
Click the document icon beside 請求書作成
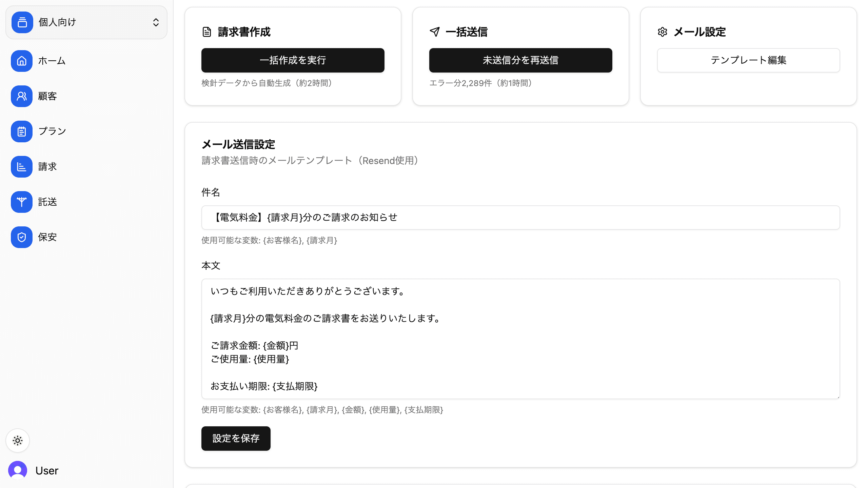(x=207, y=32)
